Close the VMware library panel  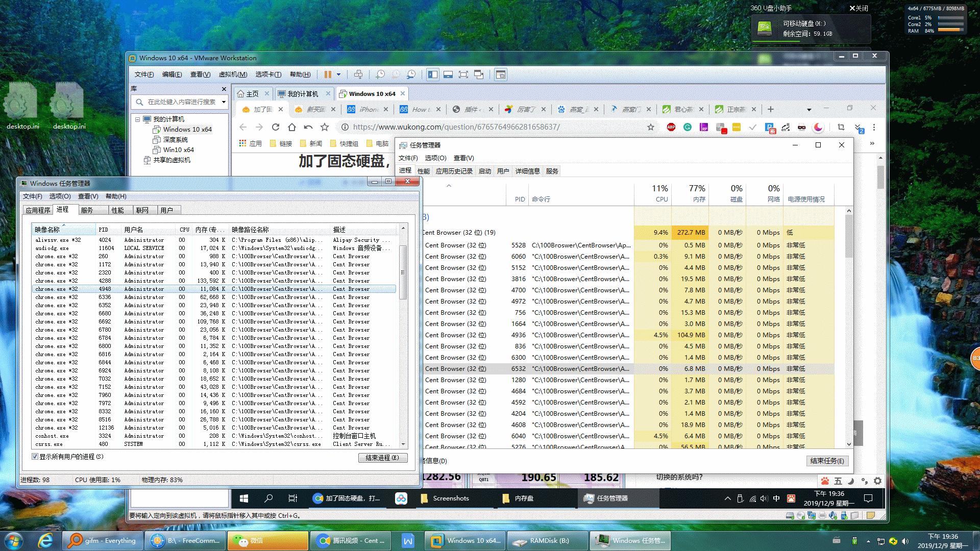click(224, 89)
